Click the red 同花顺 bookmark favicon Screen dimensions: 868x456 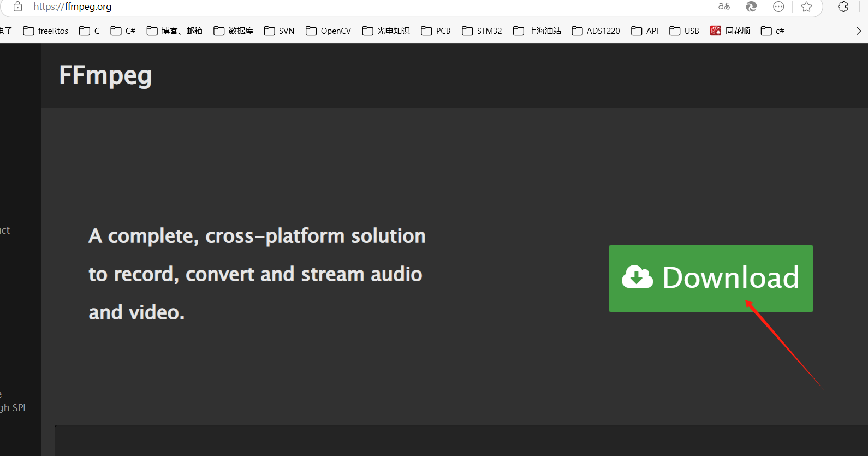coord(716,31)
